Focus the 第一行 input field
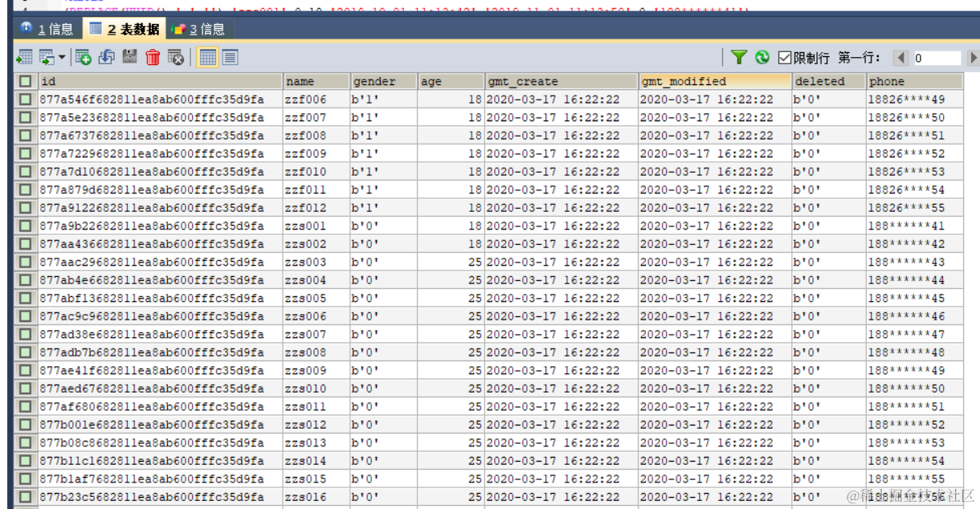980x509 pixels. 936,58
